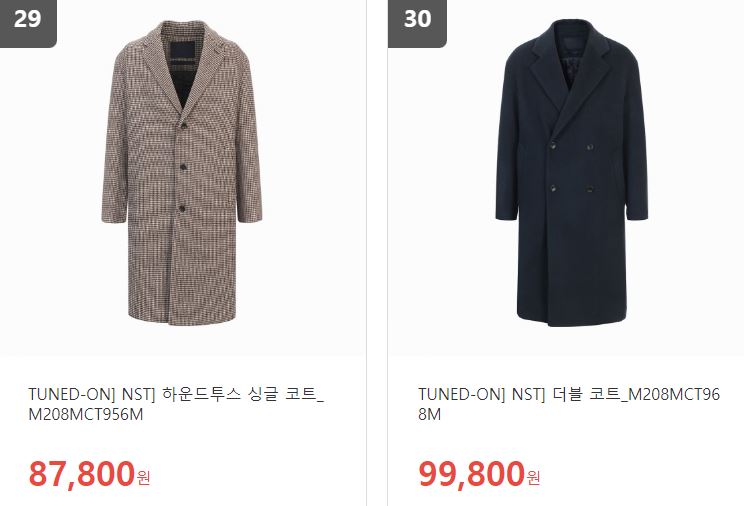
Task: Open the navy double coat product image
Action: [x=571, y=173]
